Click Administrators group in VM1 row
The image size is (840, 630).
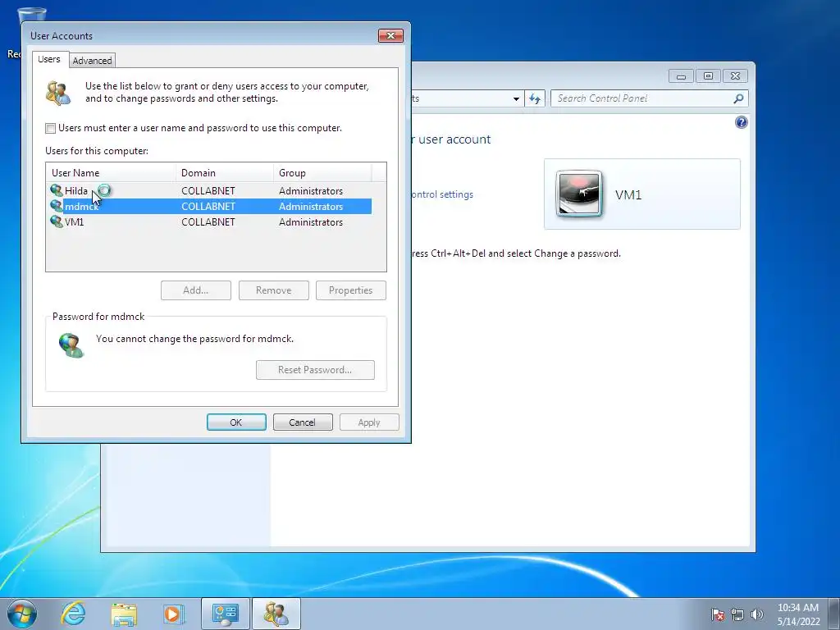point(311,221)
